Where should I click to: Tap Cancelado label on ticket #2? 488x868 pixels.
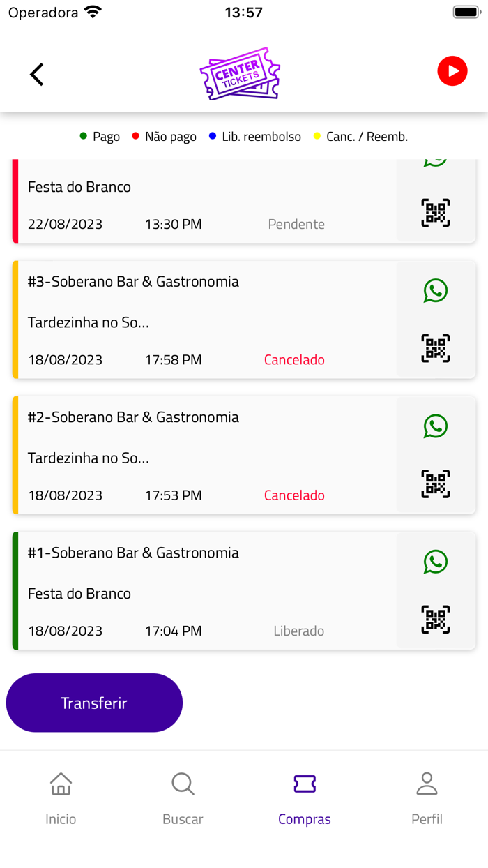click(x=294, y=495)
